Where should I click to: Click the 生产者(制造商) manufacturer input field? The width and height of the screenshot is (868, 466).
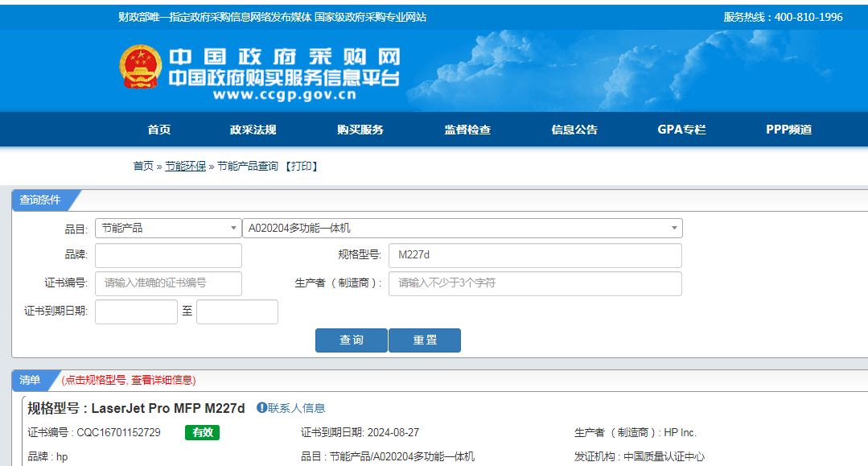(535, 283)
